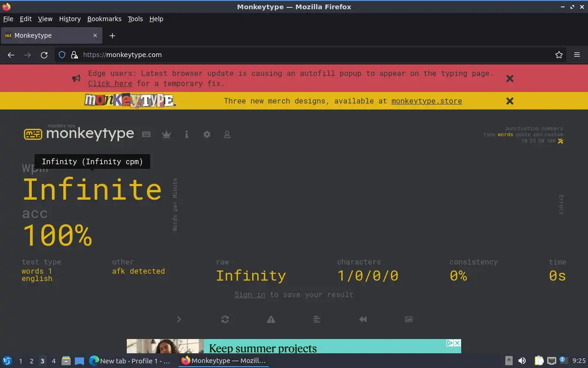This screenshot has width=588, height=368.
Task: Visit the monkeytype.store link
Action: tap(427, 101)
